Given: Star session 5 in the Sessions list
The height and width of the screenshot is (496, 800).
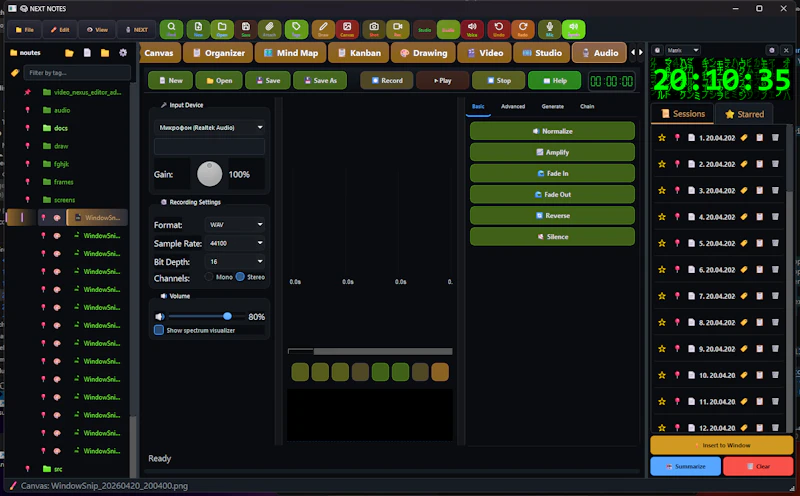Looking at the screenshot, I should click(x=662, y=243).
